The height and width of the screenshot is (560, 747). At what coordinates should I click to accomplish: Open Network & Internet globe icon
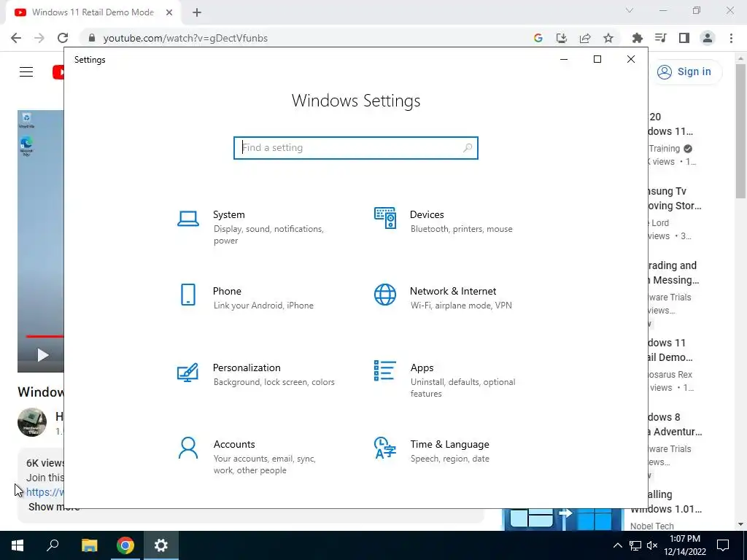point(385,295)
